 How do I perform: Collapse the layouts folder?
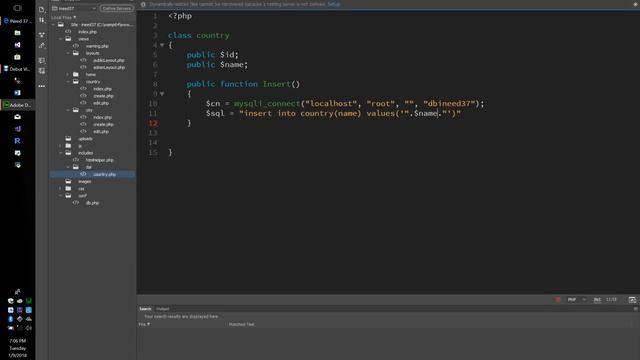[68, 53]
